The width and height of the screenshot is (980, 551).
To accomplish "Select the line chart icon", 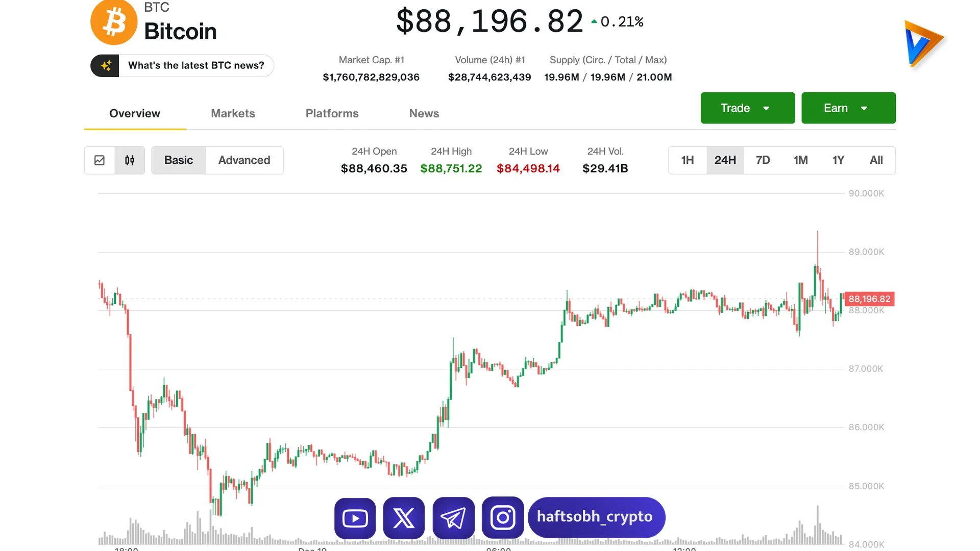I will coord(100,160).
